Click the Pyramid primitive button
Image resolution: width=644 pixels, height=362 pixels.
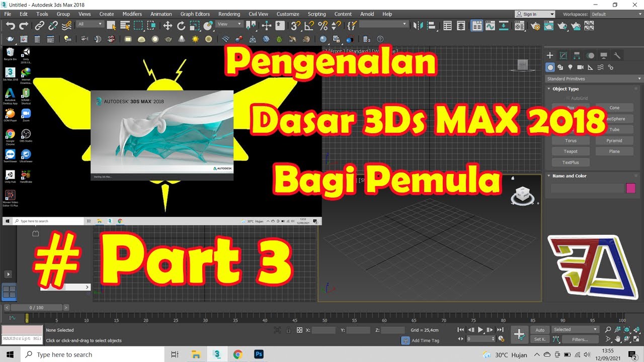[x=614, y=141]
